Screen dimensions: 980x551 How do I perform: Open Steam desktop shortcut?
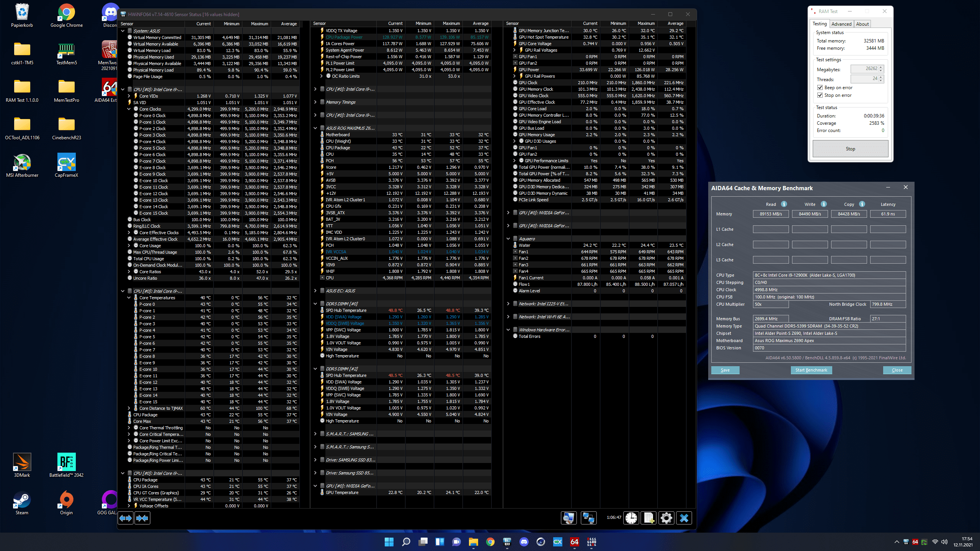coord(22,503)
